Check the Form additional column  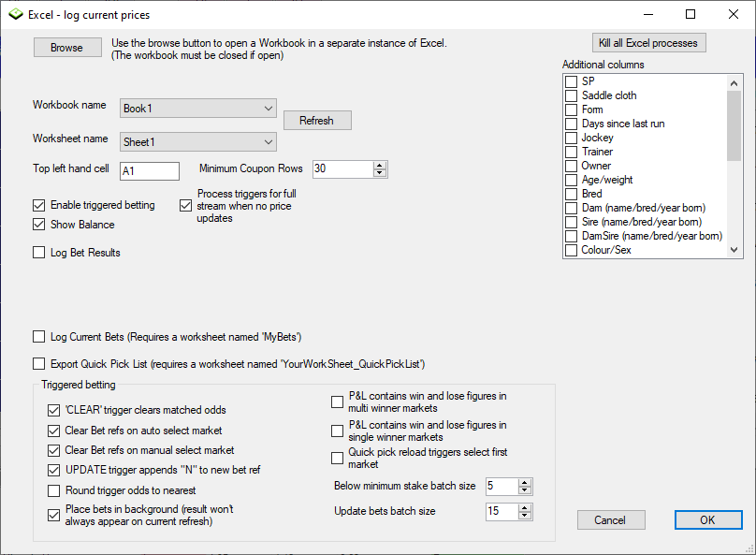click(572, 110)
